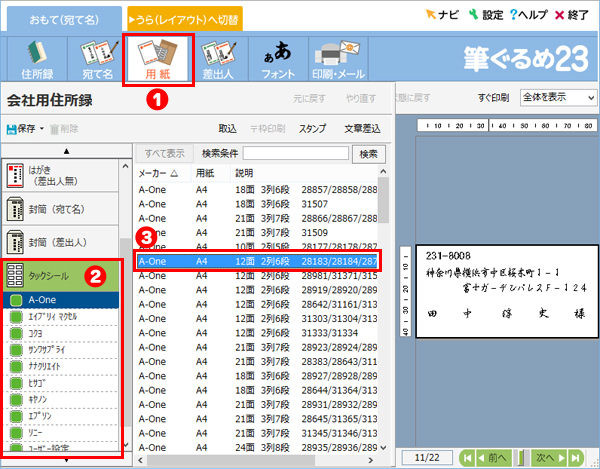The height and width of the screenshot is (469, 600).
Task: Open the 全体を表示 zoom dropdown
Action: [x=558, y=98]
